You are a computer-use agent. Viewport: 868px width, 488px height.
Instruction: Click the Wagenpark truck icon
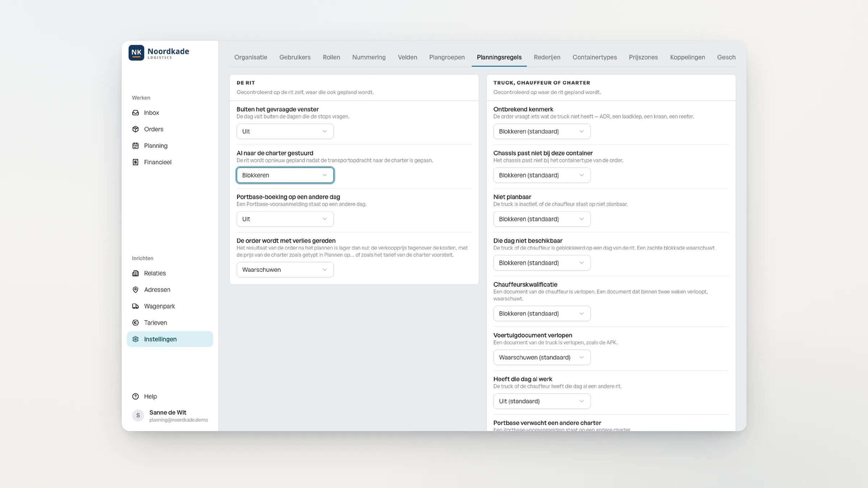click(136, 306)
